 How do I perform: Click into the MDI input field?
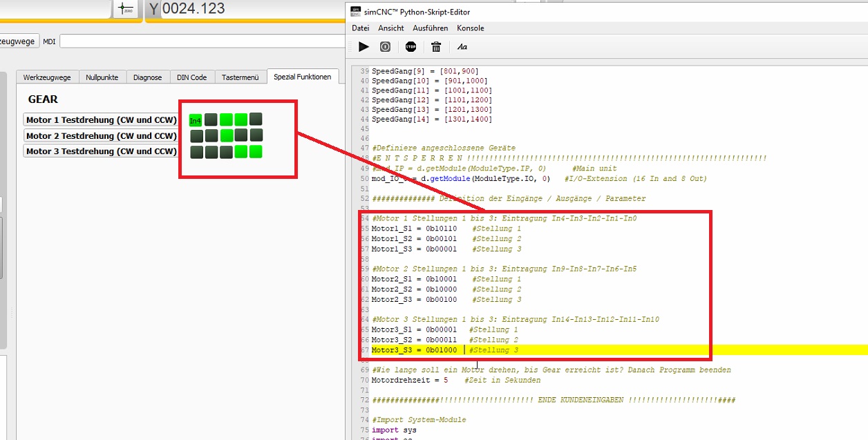[202, 41]
